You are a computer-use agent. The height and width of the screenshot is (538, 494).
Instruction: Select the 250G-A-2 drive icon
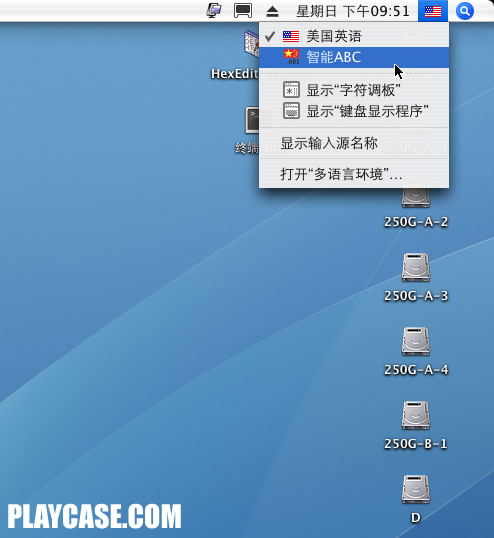(x=415, y=198)
